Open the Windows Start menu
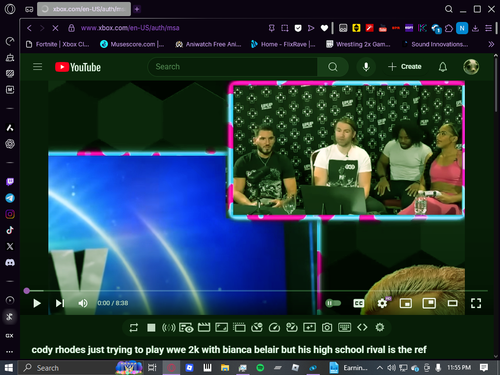This screenshot has width=500, height=375. pos(8,368)
